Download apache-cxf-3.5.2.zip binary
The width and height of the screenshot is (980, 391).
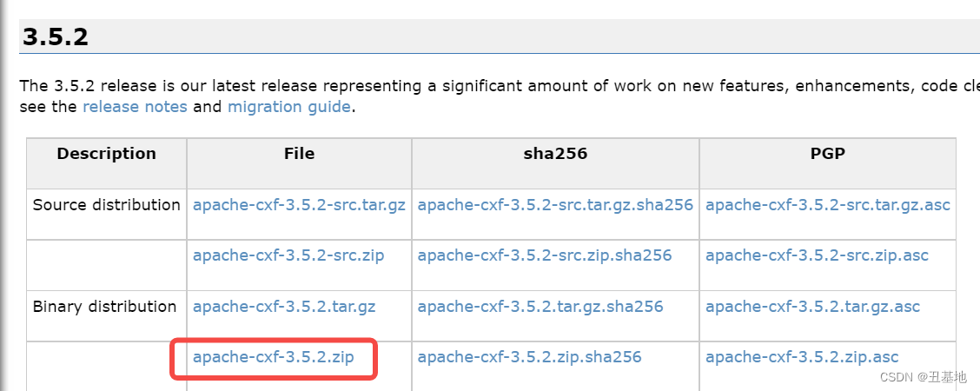click(x=273, y=357)
